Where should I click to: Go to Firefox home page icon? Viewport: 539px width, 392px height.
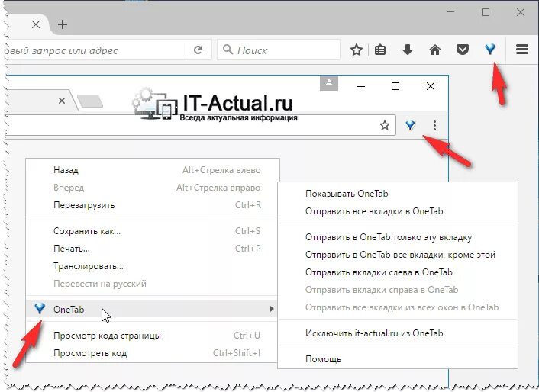click(x=435, y=50)
